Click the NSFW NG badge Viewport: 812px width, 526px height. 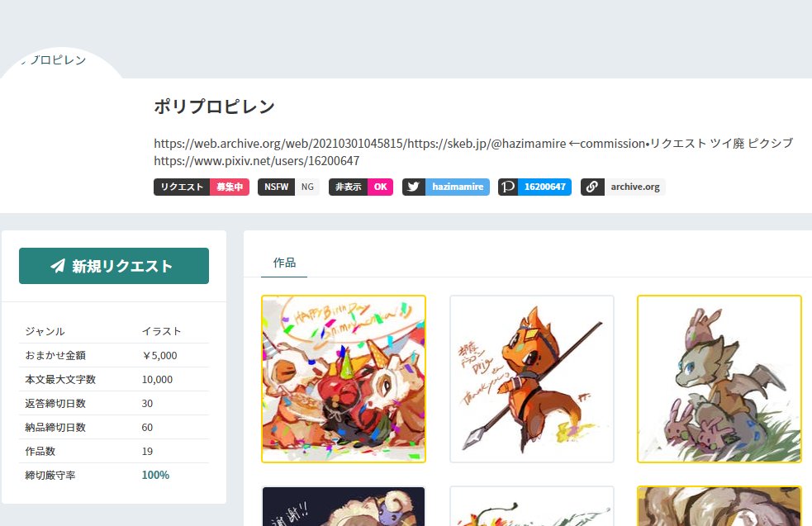288,187
